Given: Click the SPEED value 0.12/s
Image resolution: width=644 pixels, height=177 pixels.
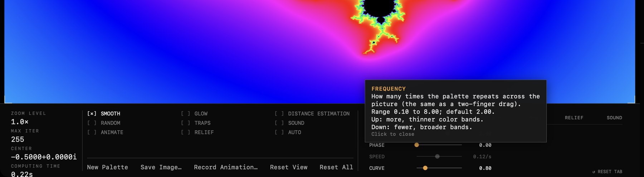Looking at the screenshot, I should click(482, 156).
